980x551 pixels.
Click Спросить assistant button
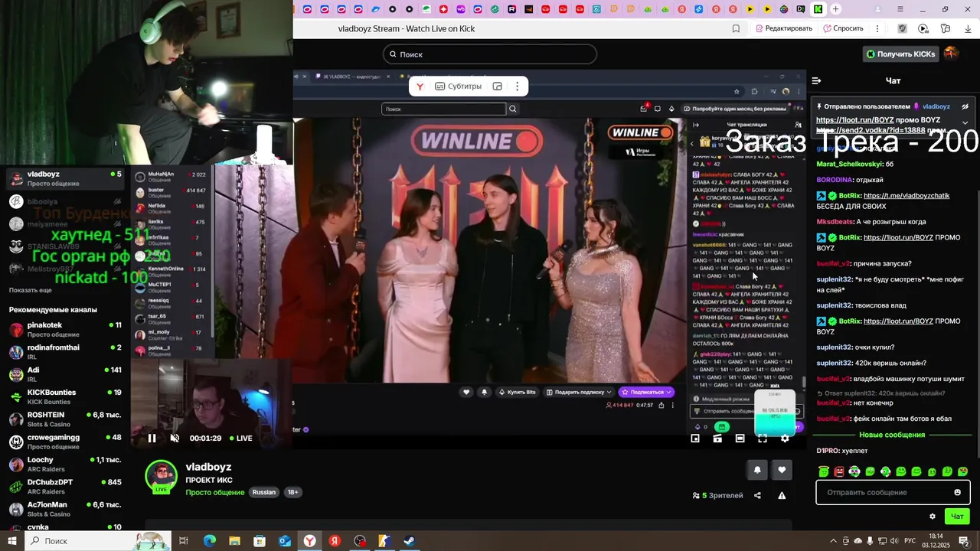(x=843, y=28)
